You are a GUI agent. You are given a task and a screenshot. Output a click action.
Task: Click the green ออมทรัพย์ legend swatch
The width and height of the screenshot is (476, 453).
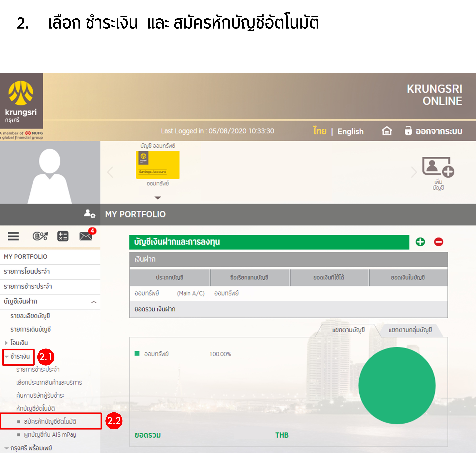[x=137, y=353]
